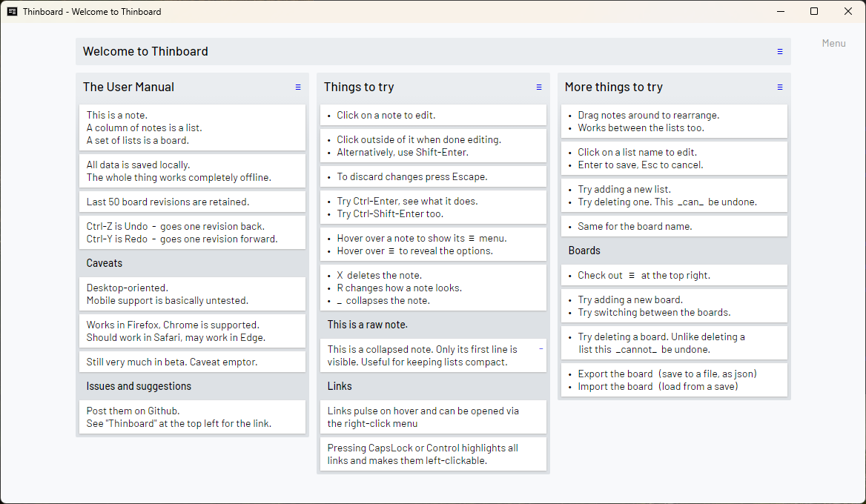Close the Thinboard window

pyautogui.click(x=848, y=12)
